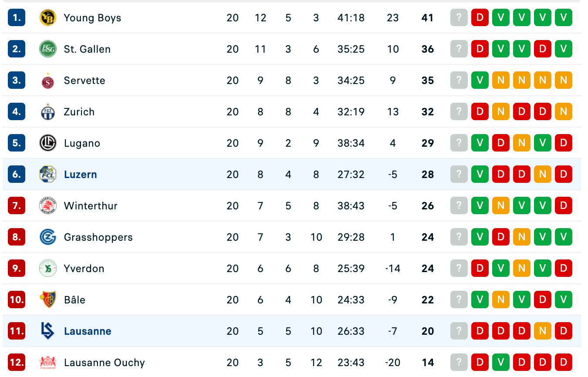Click the Zurich FCZ crest
This screenshot has width=588, height=377.
47,112
